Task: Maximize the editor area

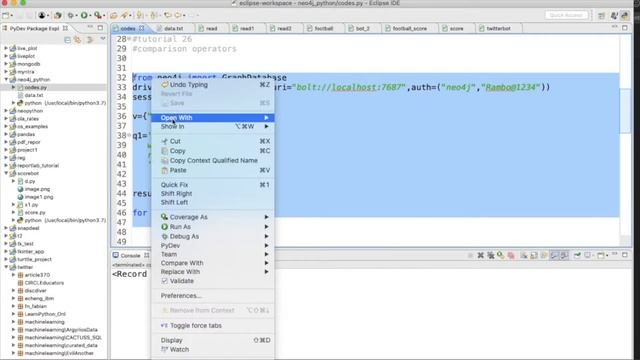Action: (625, 28)
